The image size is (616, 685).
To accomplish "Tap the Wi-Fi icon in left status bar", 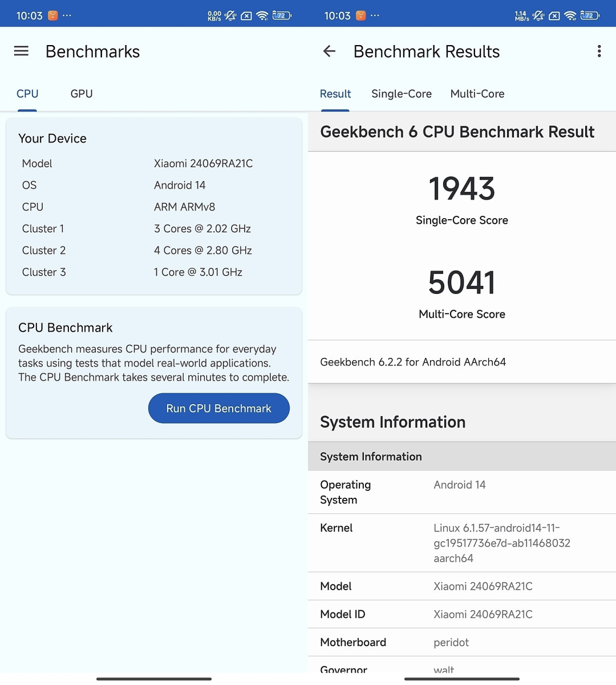I will click(262, 15).
